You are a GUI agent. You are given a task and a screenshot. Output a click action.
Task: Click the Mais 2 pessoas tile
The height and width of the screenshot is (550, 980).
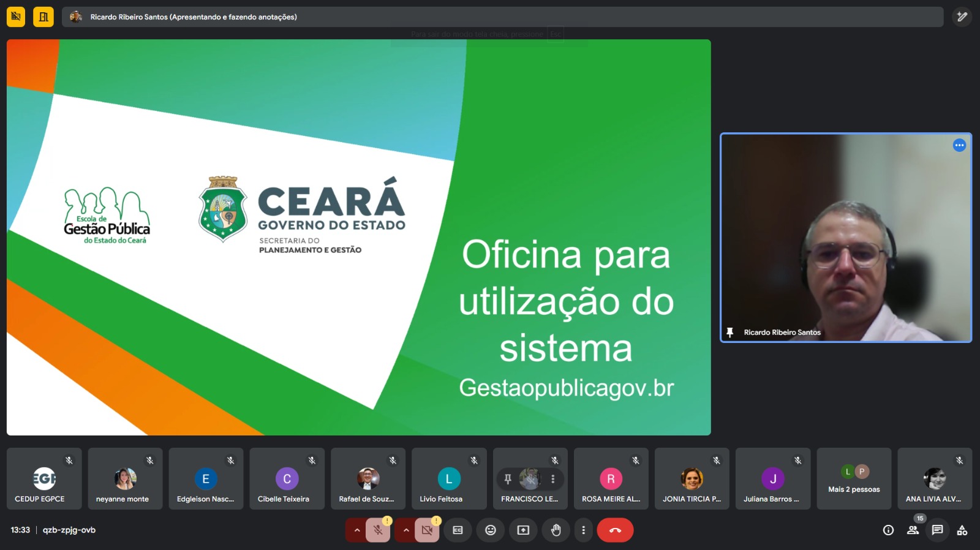[854, 479]
